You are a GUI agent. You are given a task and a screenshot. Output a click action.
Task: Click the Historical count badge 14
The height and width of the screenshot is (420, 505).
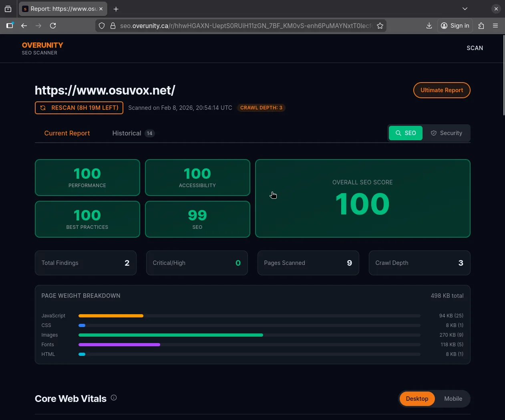pos(149,133)
